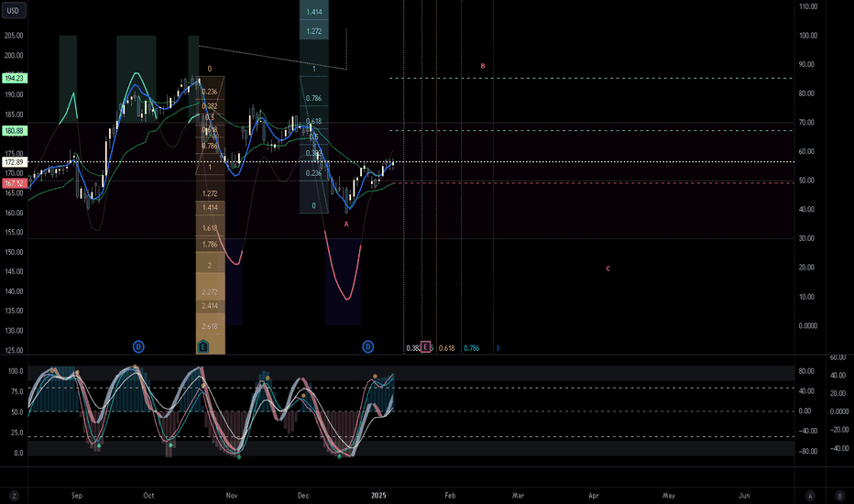Screen dimensions: 854x504
Task: Select the blue Fib time zone label 1
Action: pyautogui.click(x=498, y=348)
